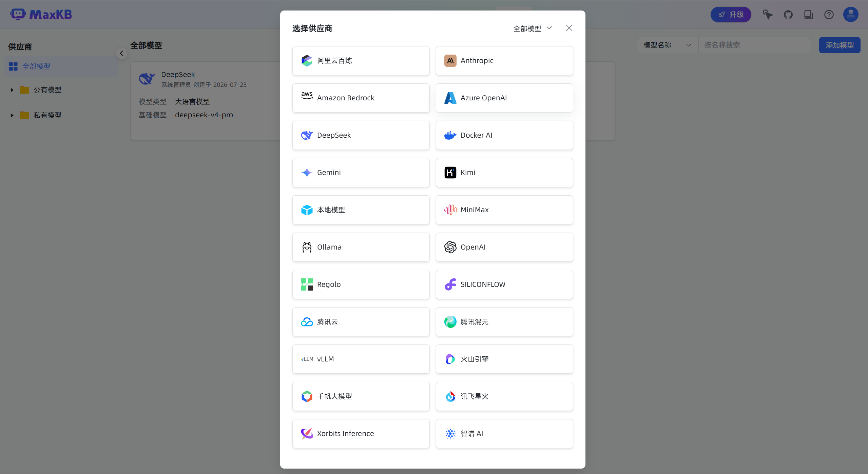Click the 腾讯云 cloud icon

[307, 322]
